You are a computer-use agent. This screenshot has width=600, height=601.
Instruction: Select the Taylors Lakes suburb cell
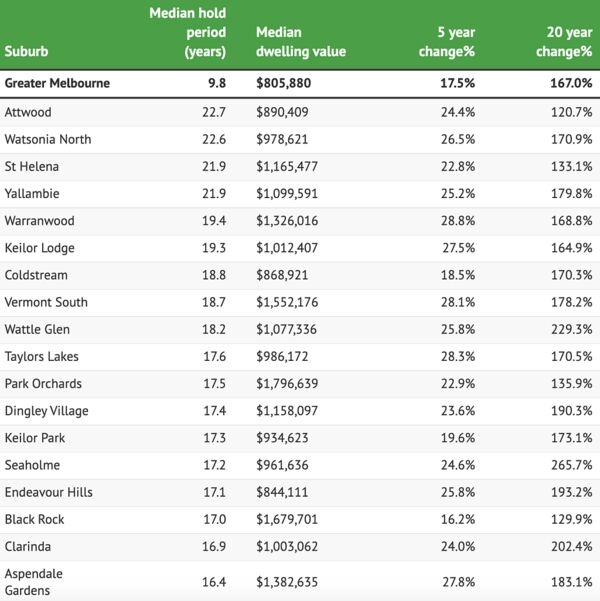point(41,356)
